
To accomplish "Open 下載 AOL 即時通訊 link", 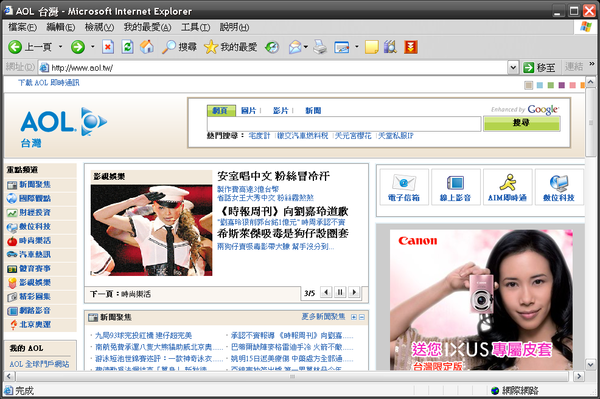I will (x=49, y=83).
